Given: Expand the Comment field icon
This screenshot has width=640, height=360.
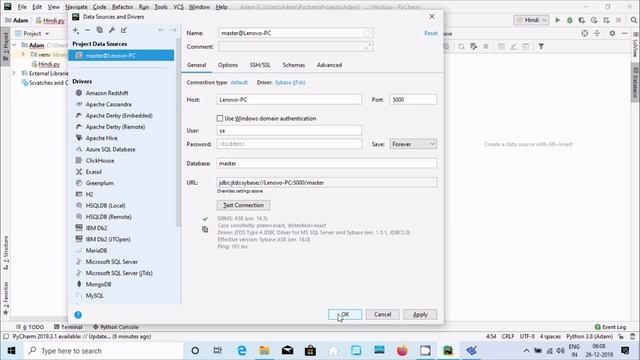Looking at the screenshot, I should click(x=368, y=47).
